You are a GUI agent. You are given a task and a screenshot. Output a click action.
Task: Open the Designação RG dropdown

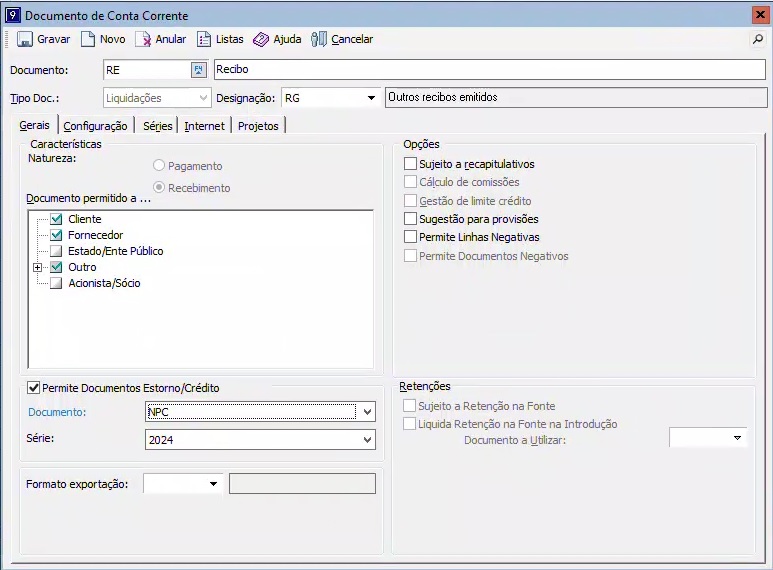click(x=371, y=98)
